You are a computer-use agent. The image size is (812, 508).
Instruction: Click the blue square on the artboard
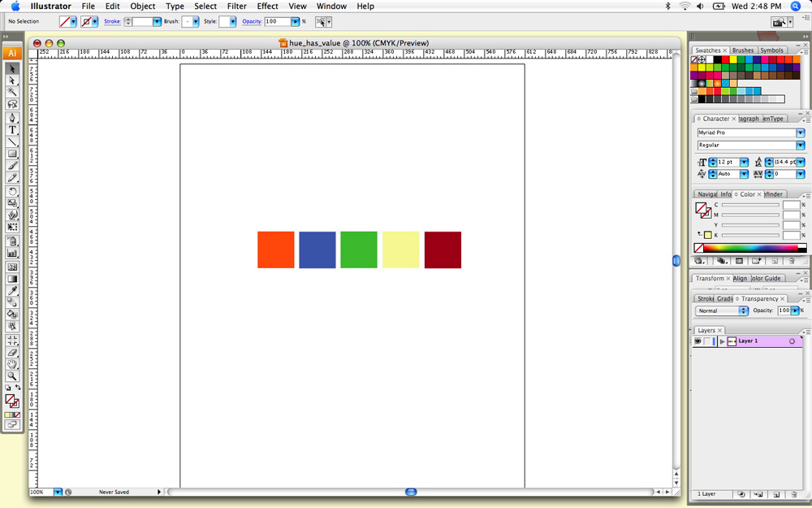click(x=317, y=250)
